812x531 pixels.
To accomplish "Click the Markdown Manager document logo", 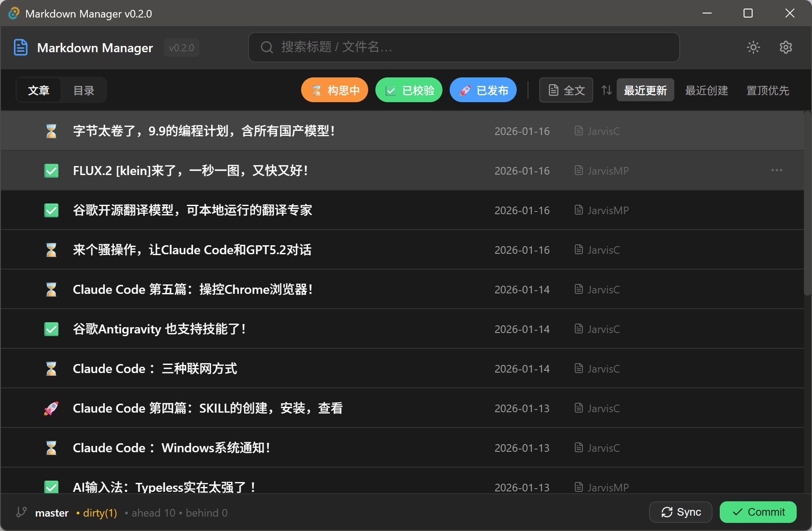I will coord(21,47).
